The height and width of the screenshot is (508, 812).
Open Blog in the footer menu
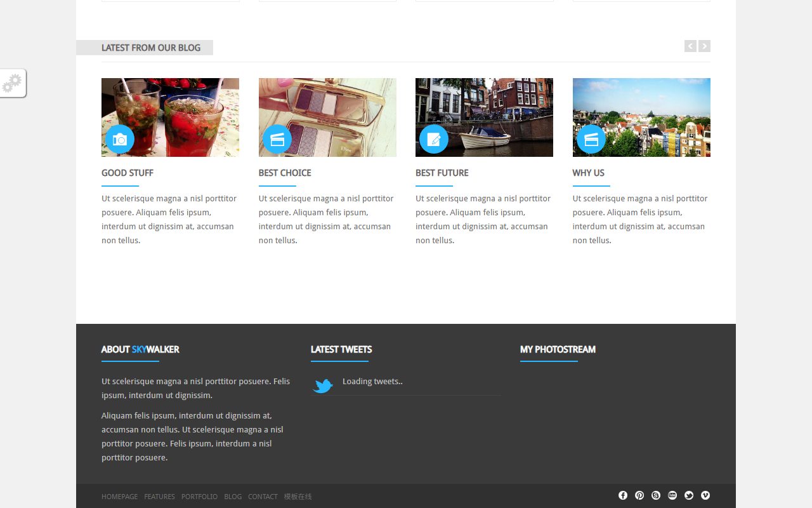pyautogui.click(x=233, y=497)
